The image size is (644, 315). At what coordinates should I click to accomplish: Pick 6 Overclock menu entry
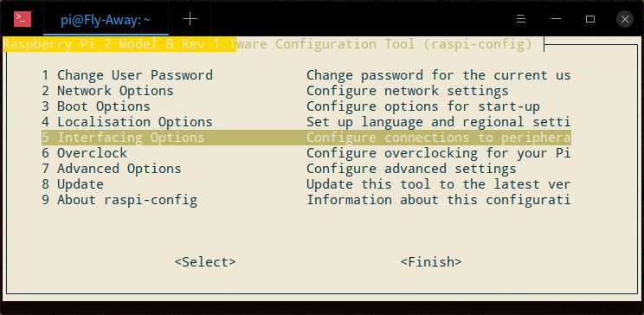click(x=306, y=153)
